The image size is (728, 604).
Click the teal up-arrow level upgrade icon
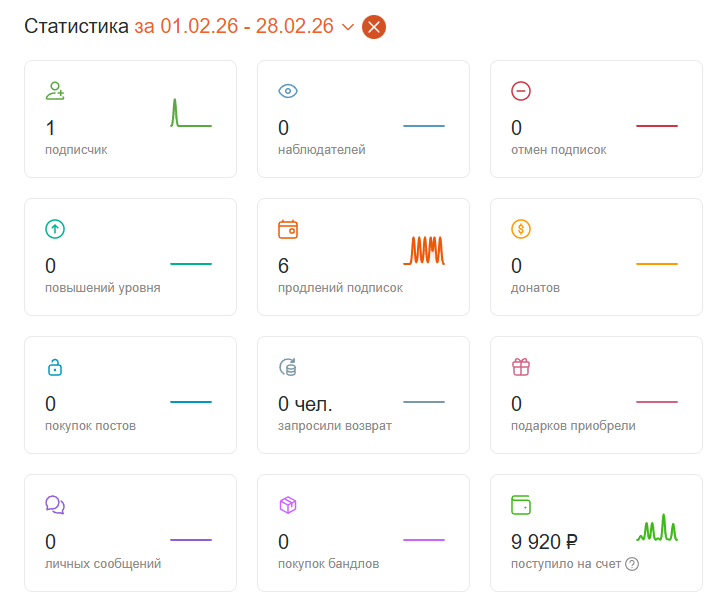tap(55, 229)
